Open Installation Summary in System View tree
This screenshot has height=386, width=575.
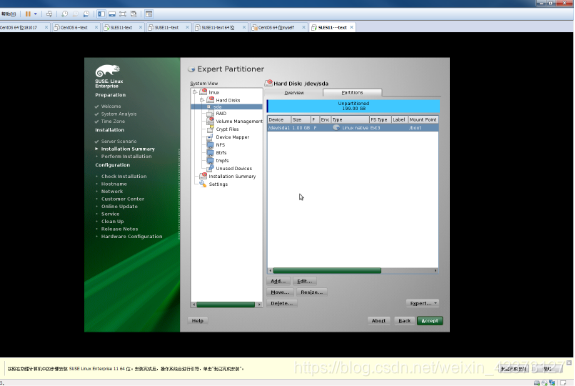[232, 176]
